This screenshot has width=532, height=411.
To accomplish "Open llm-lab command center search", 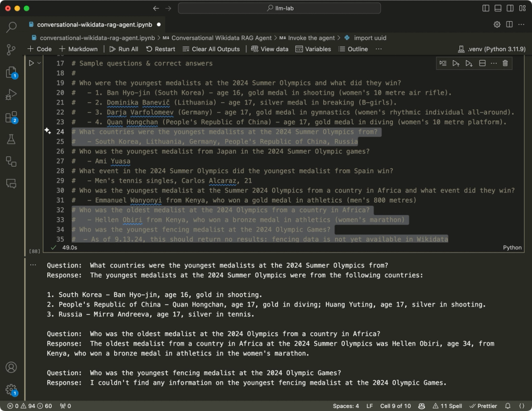I will pos(279,8).
